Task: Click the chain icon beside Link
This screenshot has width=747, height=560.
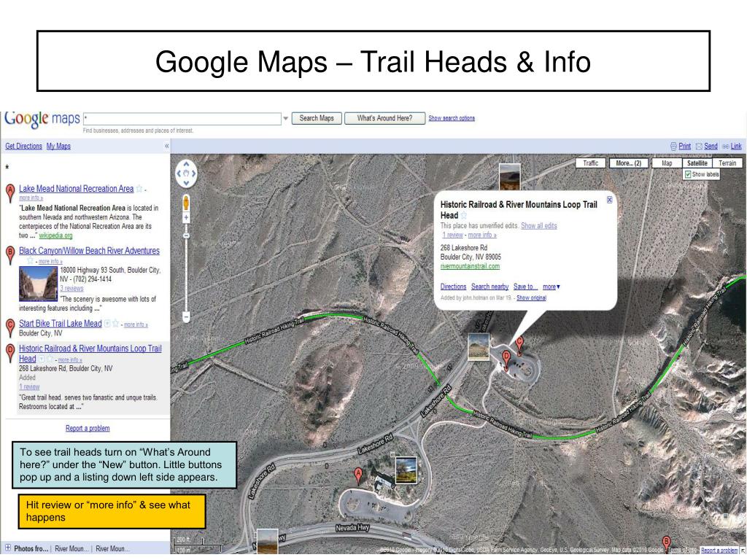Action: point(726,146)
